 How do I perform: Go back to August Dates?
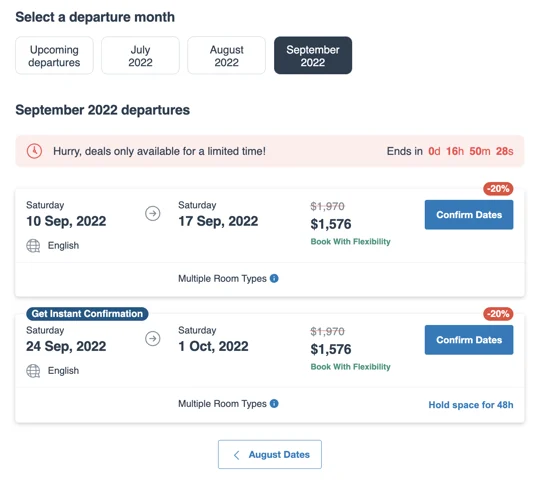coord(270,454)
